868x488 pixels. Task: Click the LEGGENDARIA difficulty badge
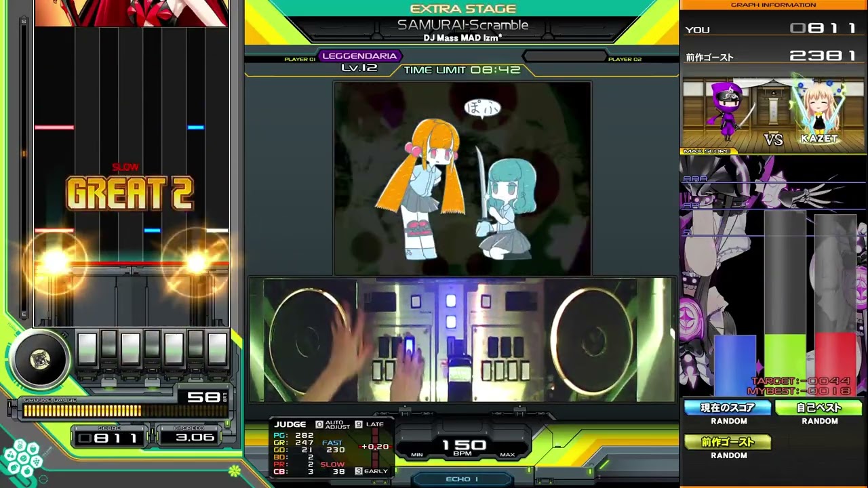pyautogui.click(x=359, y=56)
